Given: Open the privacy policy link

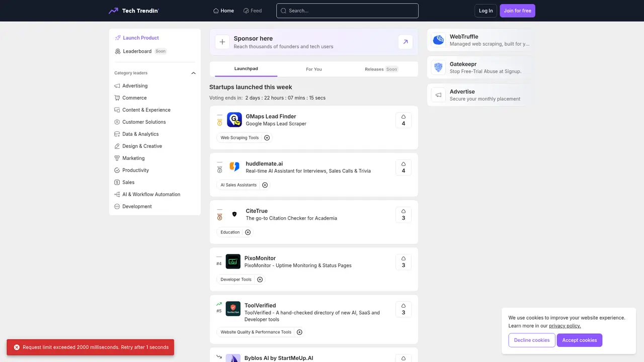Looking at the screenshot, I should coord(565,326).
